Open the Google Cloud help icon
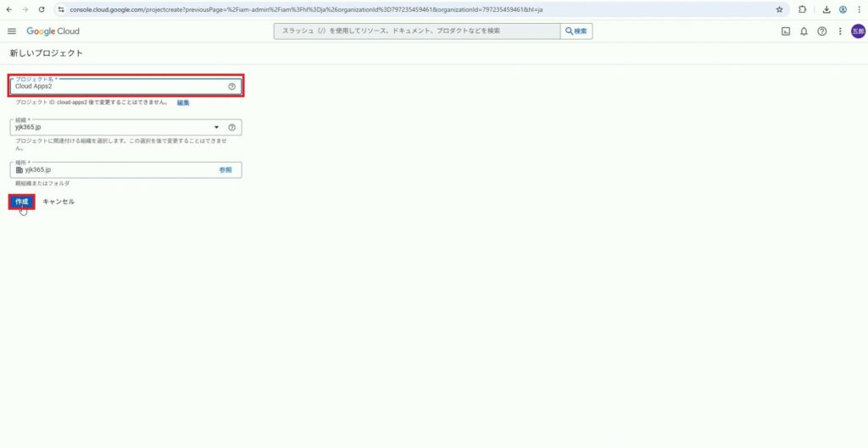Screen dimensions: 868x448 pos(821,31)
